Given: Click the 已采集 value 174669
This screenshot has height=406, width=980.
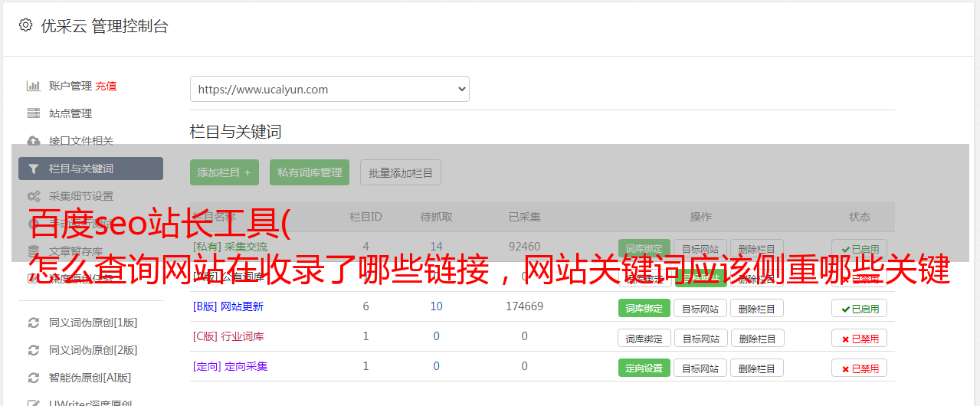Looking at the screenshot, I should point(524,306).
